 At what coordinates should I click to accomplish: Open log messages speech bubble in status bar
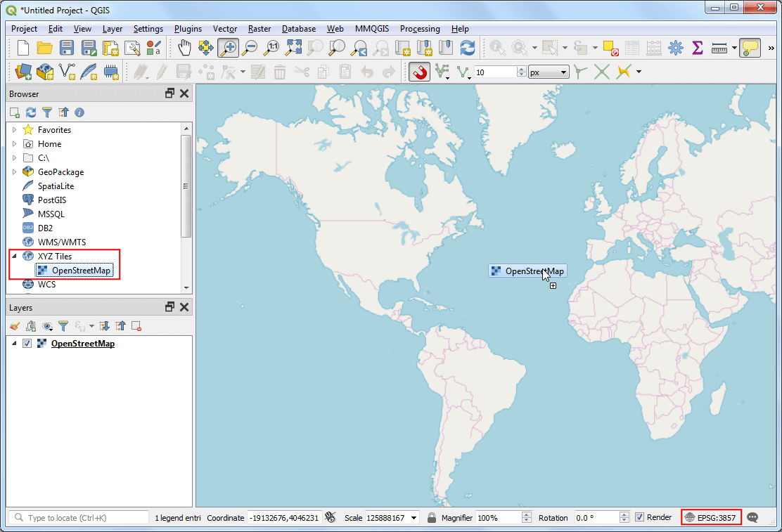(752, 517)
